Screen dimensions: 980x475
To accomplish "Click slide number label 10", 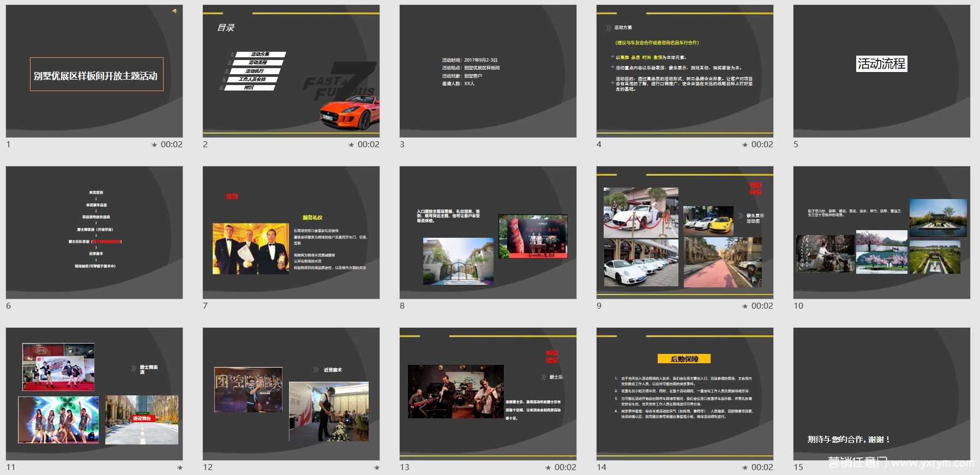I will click(798, 306).
